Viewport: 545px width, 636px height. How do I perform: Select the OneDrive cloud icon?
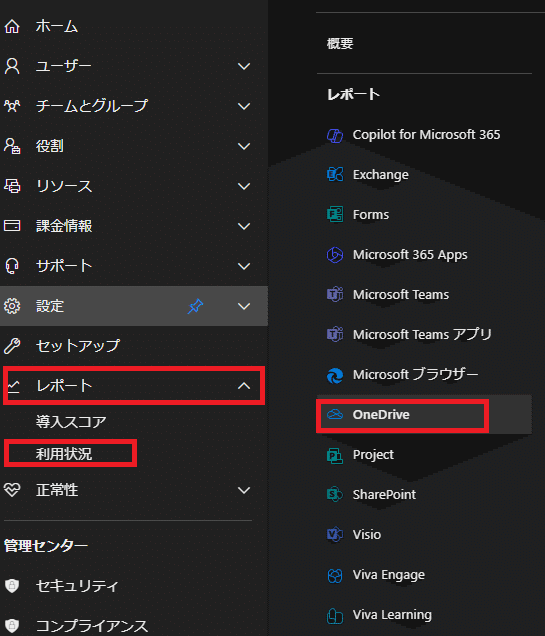[x=335, y=415]
